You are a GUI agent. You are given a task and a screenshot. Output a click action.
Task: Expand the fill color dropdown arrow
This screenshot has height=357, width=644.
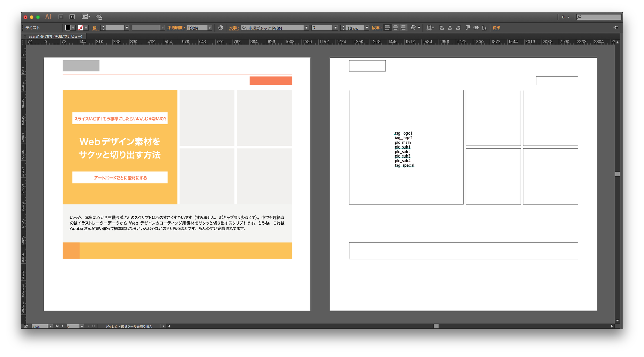tap(73, 28)
